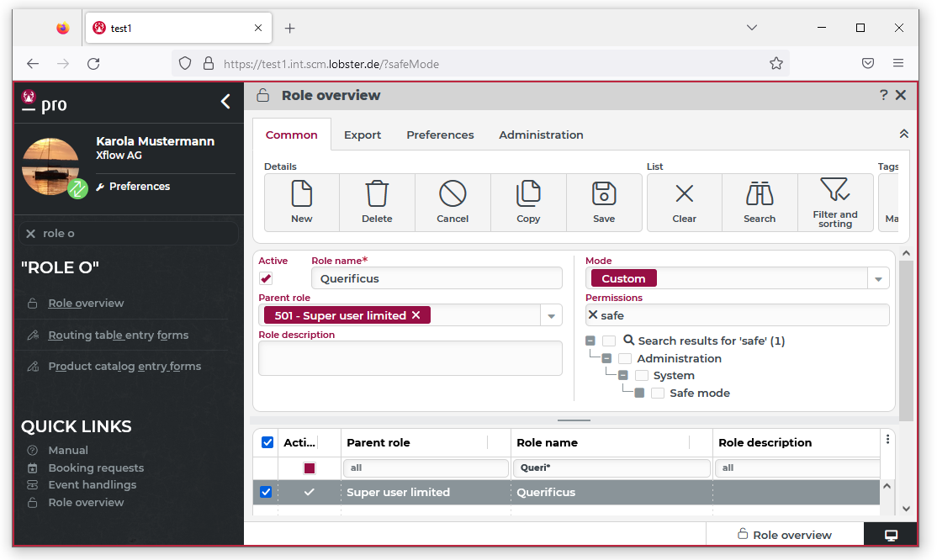
Task: Click the form's vertical scrollbar
Action: click(906, 341)
